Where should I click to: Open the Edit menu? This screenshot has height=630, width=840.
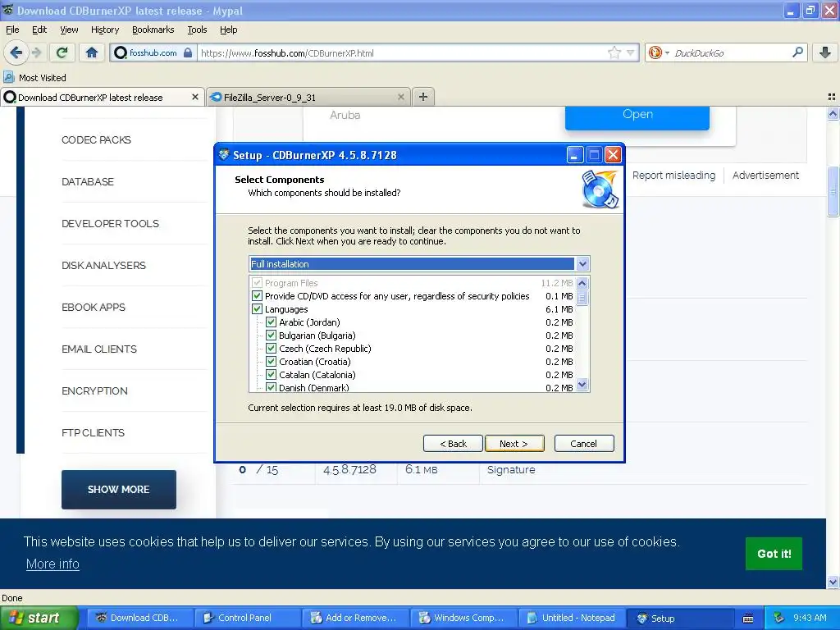click(x=39, y=30)
